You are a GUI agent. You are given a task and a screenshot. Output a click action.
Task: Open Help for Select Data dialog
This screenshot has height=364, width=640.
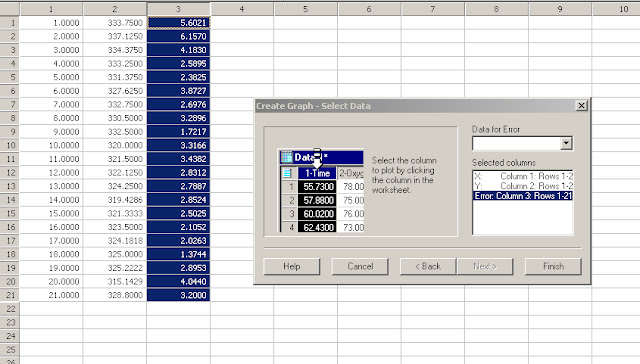tap(291, 266)
